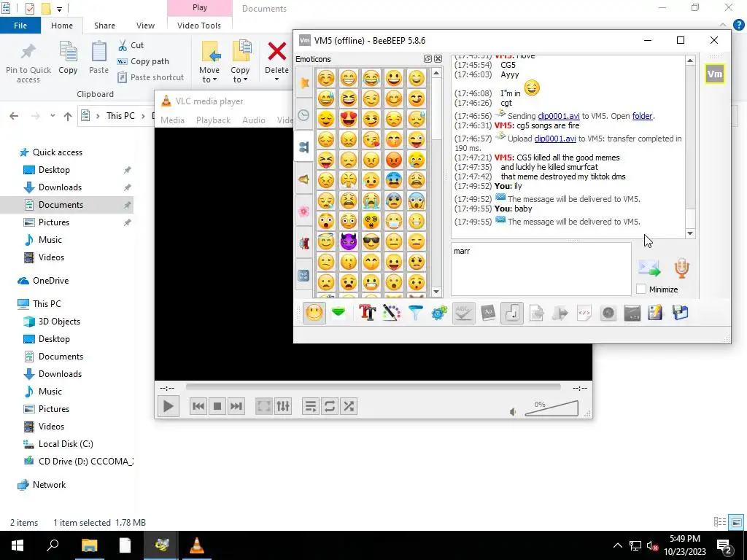
Task: Insert the purple devil emoticon
Action: click(x=349, y=241)
